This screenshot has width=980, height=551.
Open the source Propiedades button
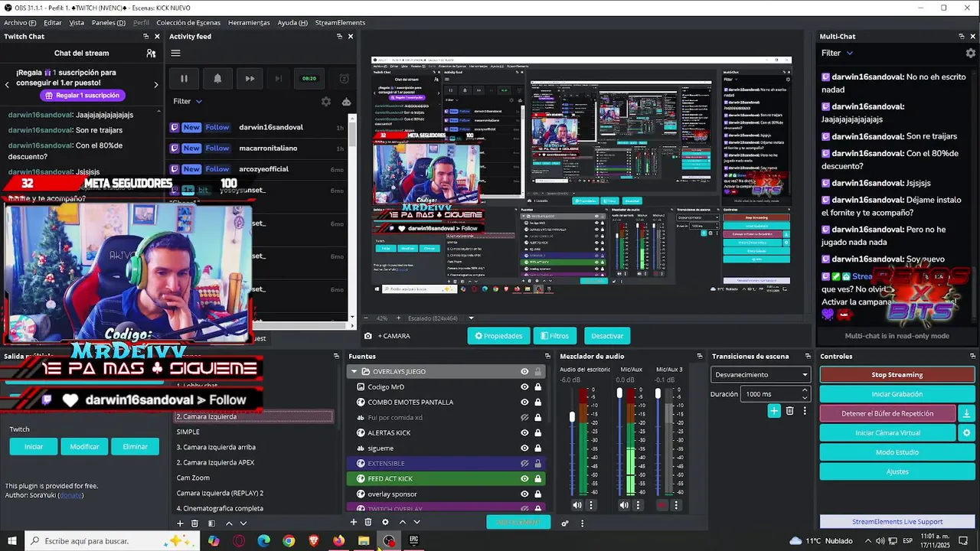pos(498,336)
